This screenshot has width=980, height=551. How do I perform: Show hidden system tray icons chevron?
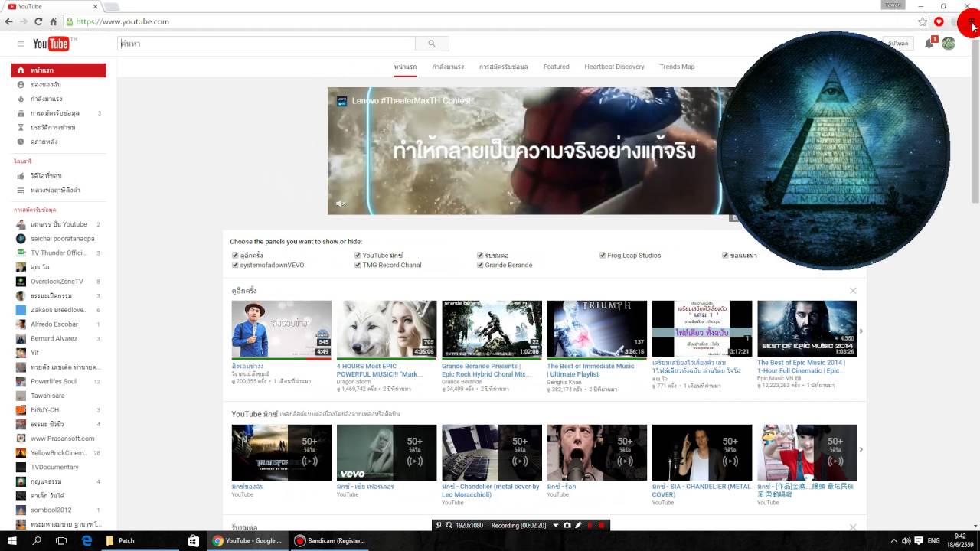coord(893,540)
